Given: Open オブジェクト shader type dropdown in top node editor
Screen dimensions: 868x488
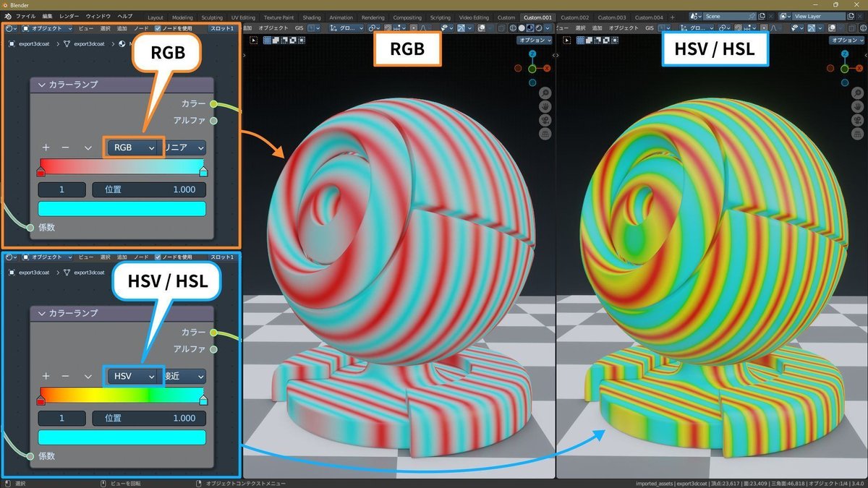Looking at the screenshot, I should tap(48, 28).
